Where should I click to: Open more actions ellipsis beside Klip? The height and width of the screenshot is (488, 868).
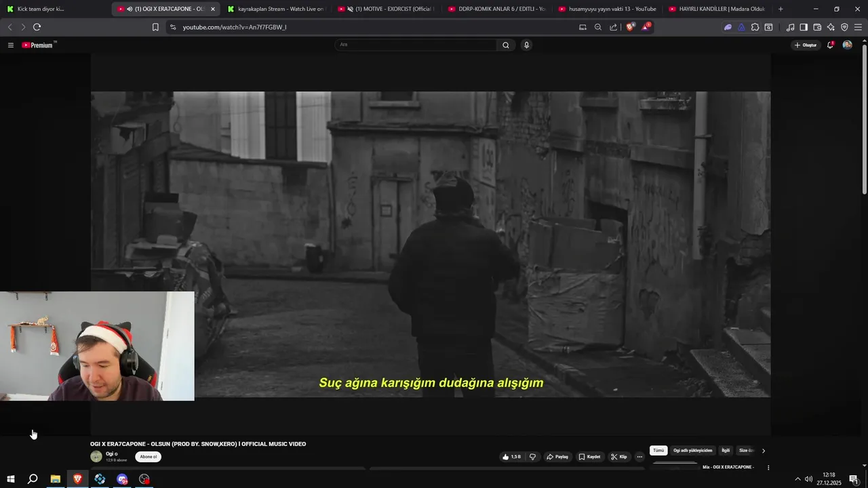[639, 457]
